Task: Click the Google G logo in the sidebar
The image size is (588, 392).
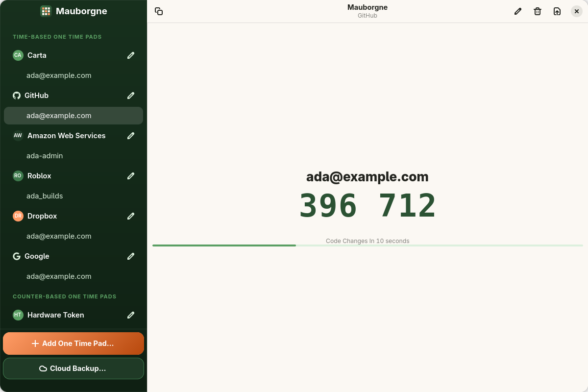Action: click(x=17, y=256)
